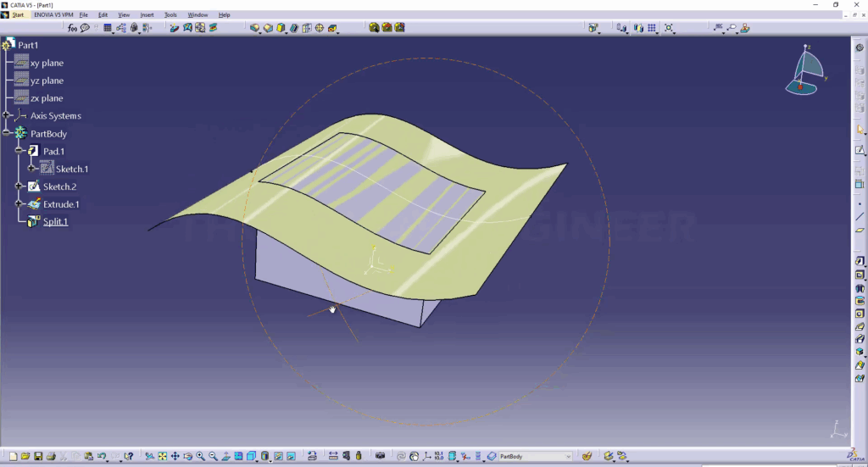Click the Undo arrow icon
Screen dimensions: 868x467
(x=102, y=457)
